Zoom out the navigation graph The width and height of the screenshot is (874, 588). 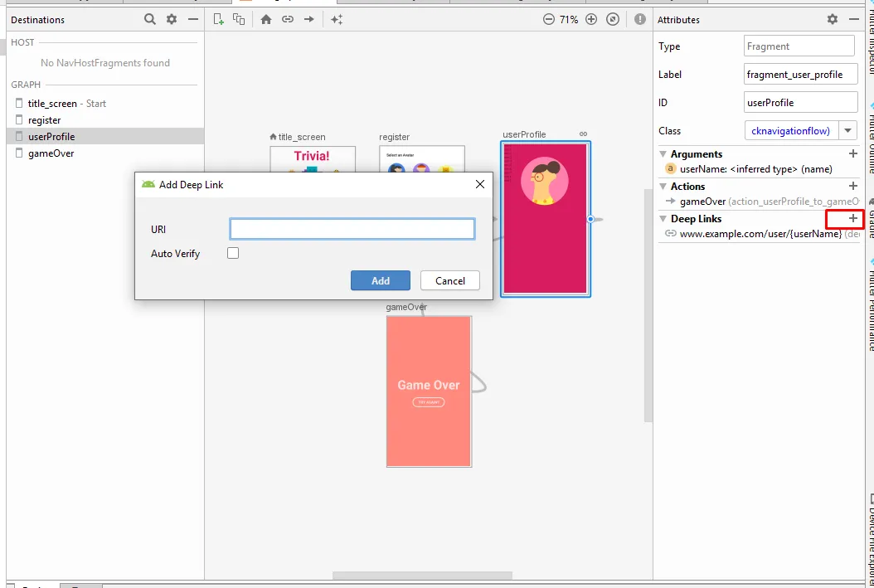(549, 19)
